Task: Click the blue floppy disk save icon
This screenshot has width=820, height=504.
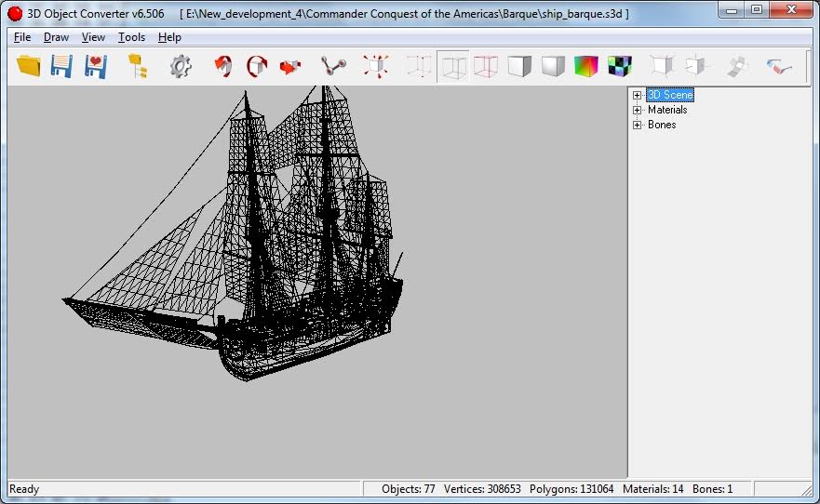Action: click(x=61, y=66)
